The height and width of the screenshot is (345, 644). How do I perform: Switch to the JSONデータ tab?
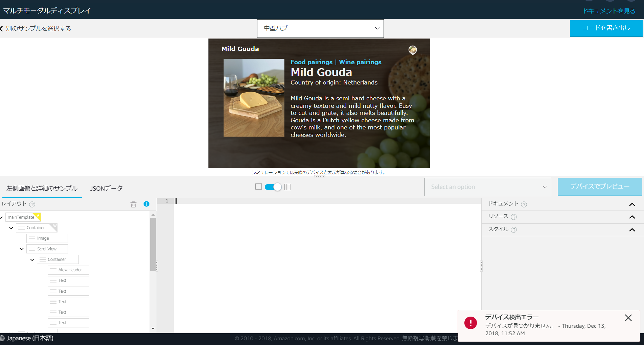[x=106, y=188]
